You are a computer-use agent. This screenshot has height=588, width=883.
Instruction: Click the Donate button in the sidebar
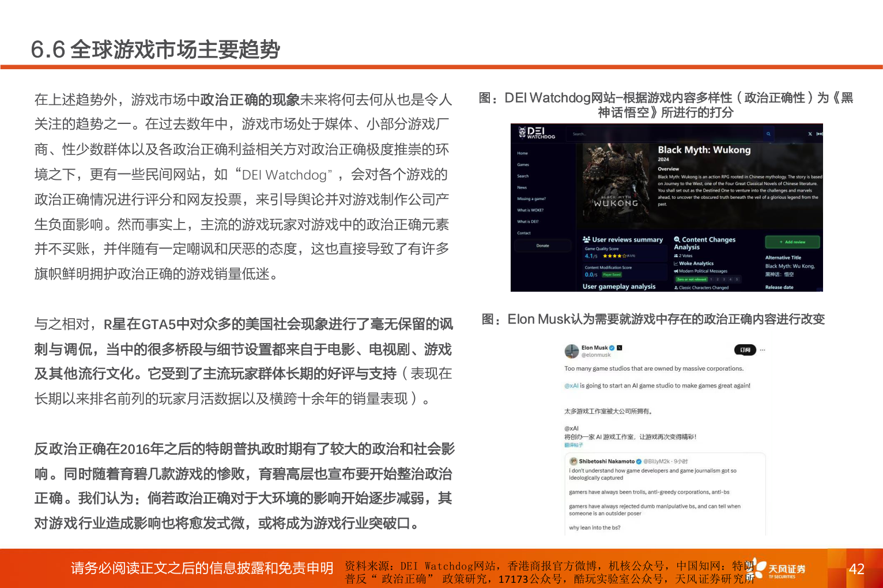(542, 246)
